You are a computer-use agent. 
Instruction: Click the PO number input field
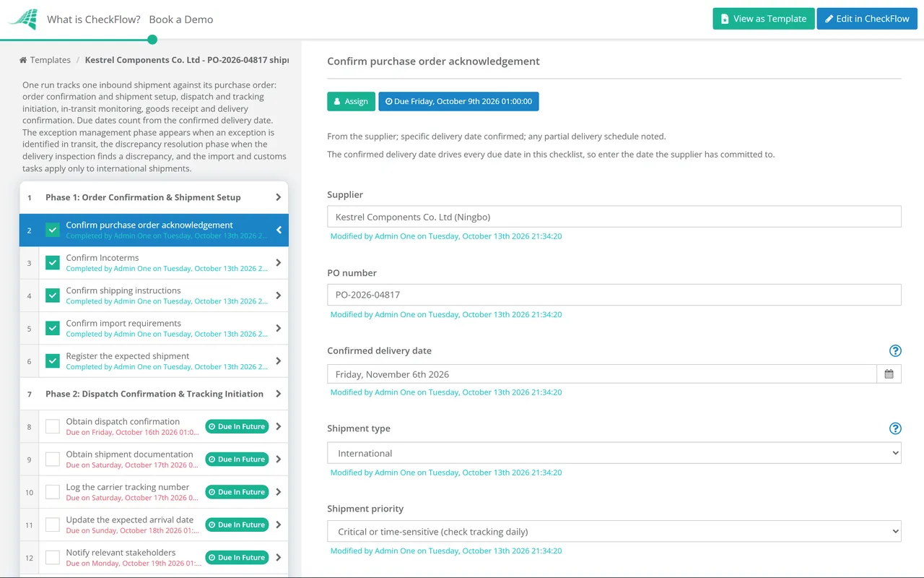(x=614, y=295)
